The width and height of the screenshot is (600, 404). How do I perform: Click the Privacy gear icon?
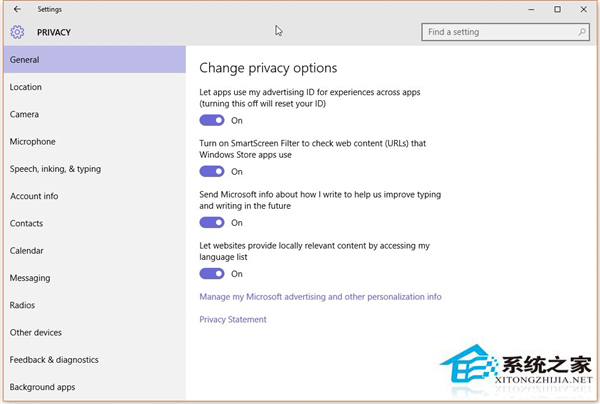click(x=17, y=32)
